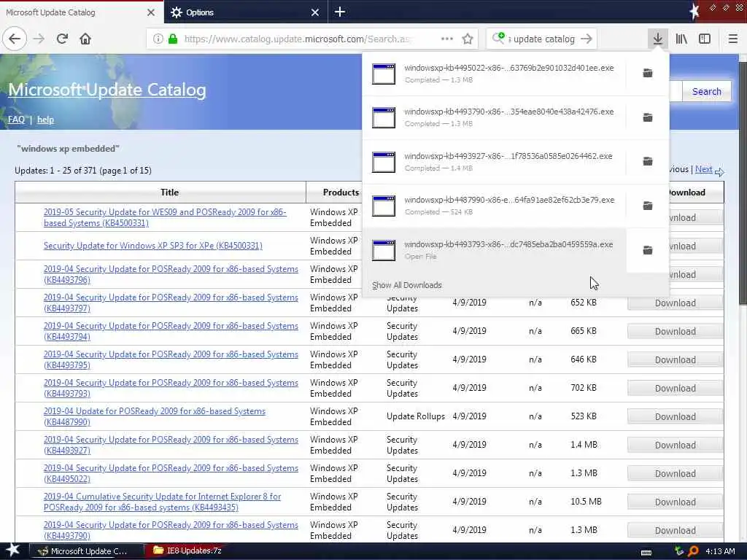Open KB4493796 update link
This screenshot has height=560, width=747.
171,274
